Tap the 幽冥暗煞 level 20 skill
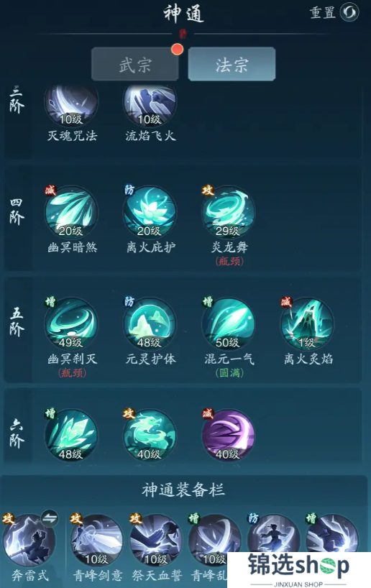 pos(71,213)
